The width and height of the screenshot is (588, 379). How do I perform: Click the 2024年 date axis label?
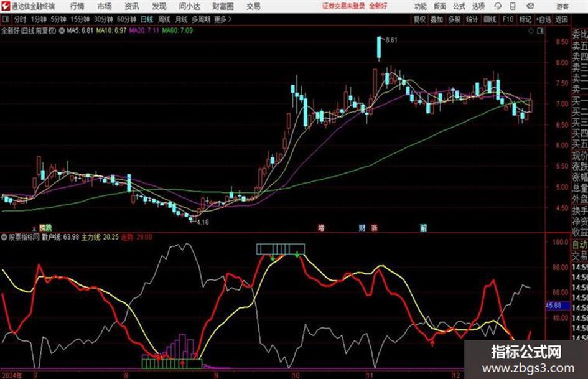click(12, 375)
